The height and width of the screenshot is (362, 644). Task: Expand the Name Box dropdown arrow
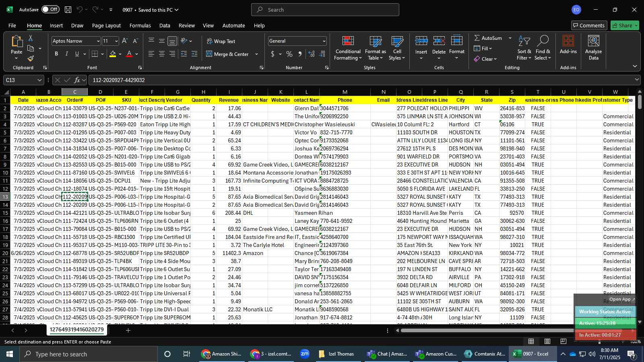[x=39, y=80]
